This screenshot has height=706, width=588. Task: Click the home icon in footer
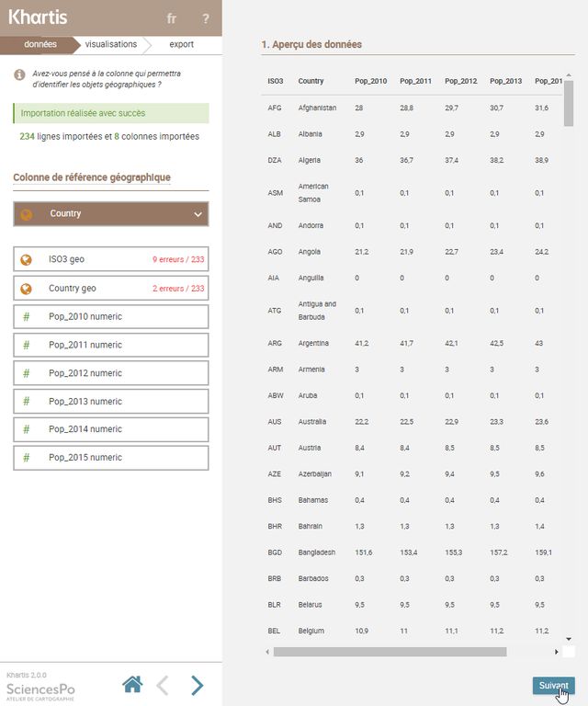132,684
